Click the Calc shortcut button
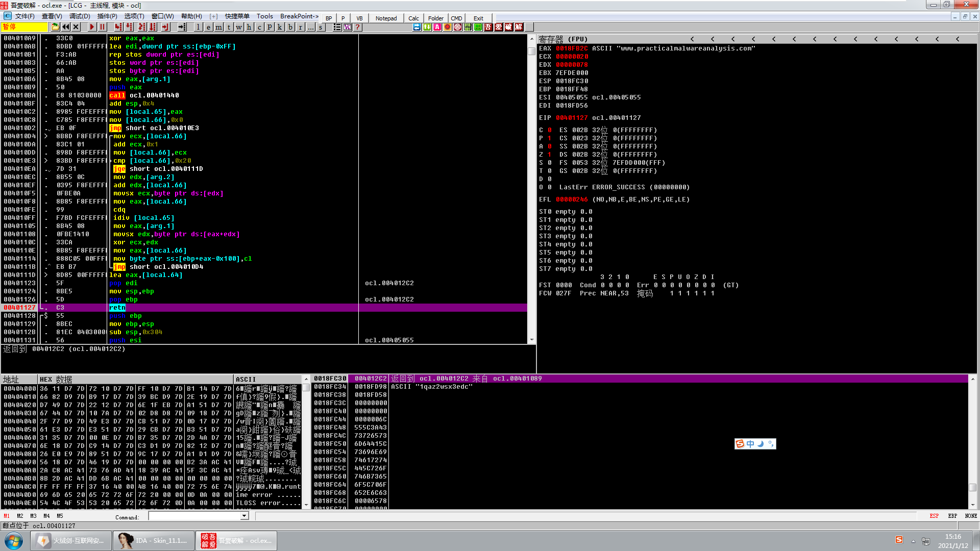This screenshot has width=980, height=551. click(x=413, y=18)
